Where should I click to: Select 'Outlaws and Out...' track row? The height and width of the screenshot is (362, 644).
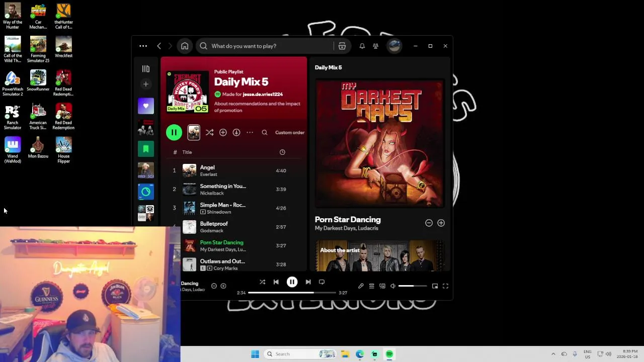click(234, 264)
